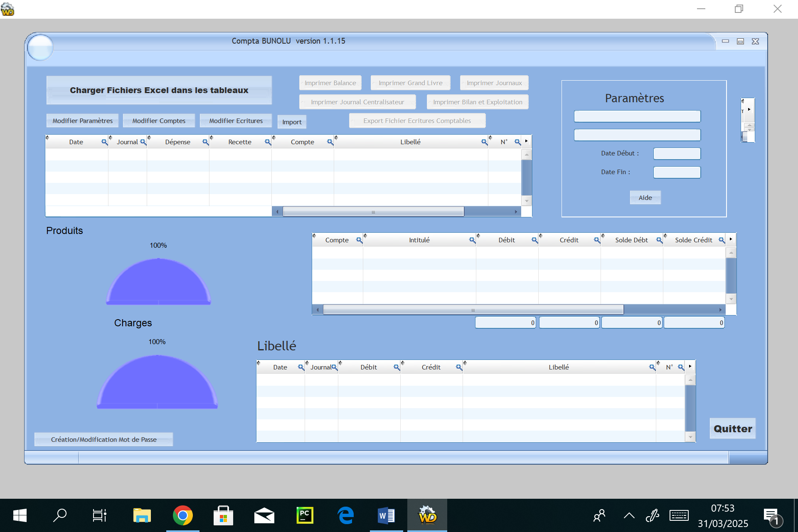Click the Recette column search magnifier icon
Screen dimensions: 798x532
268,142
